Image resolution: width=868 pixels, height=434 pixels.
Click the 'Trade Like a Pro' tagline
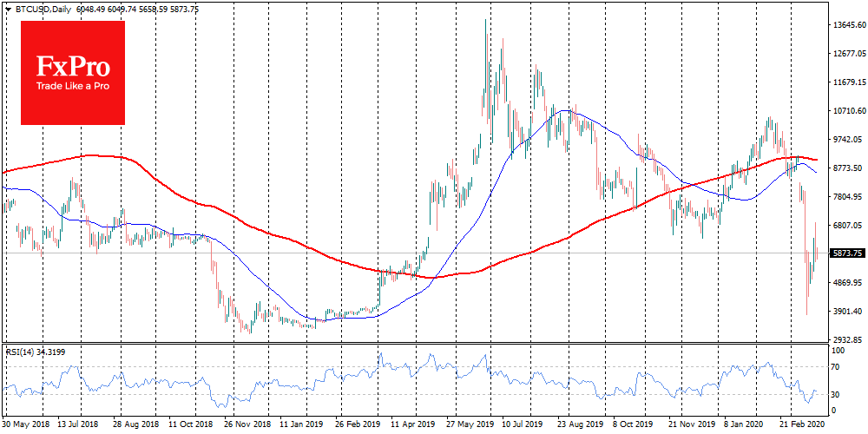coord(73,87)
